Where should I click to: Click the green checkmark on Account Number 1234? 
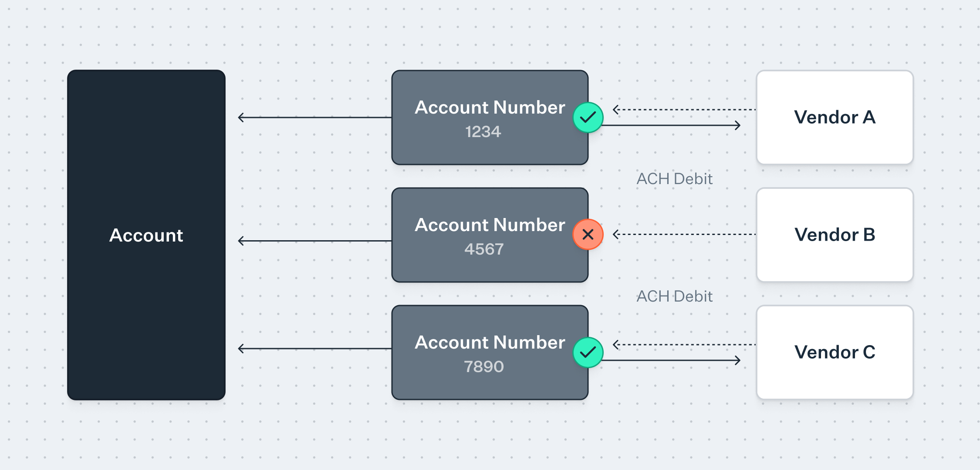pos(588,117)
